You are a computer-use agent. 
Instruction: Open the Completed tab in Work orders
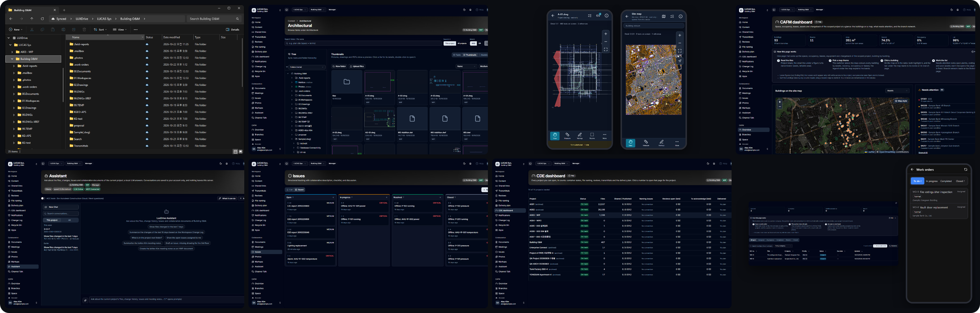click(946, 181)
